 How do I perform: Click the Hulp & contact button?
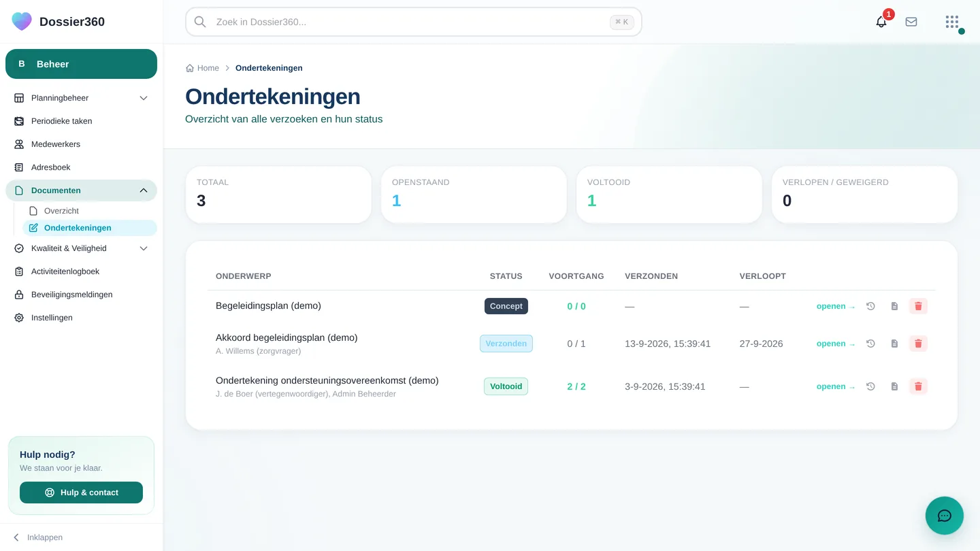(x=81, y=492)
